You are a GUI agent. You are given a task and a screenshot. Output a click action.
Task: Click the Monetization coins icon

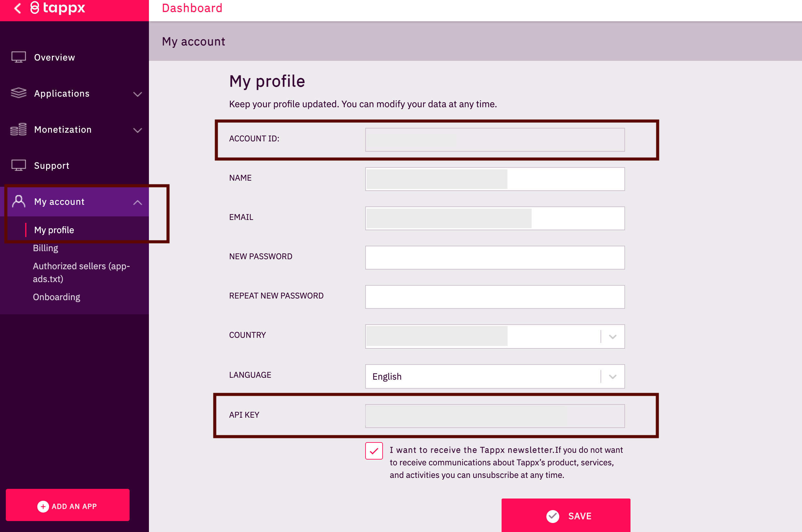pos(19,129)
